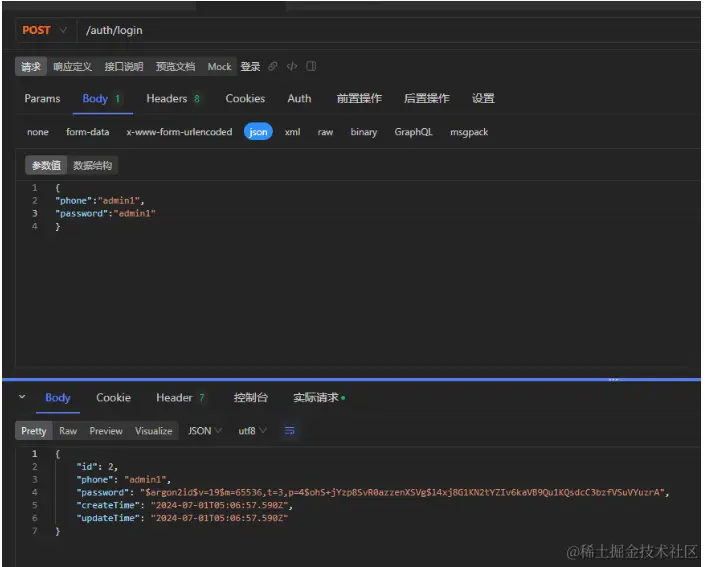
Task: Collapse the response panel chevron
Action: (22, 397)
